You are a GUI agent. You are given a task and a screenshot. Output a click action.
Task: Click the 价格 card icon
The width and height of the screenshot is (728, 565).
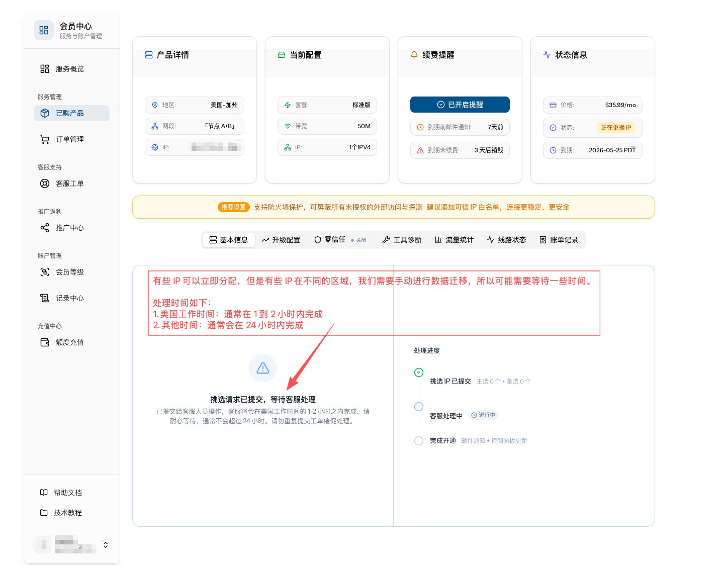tap(553, 105)
